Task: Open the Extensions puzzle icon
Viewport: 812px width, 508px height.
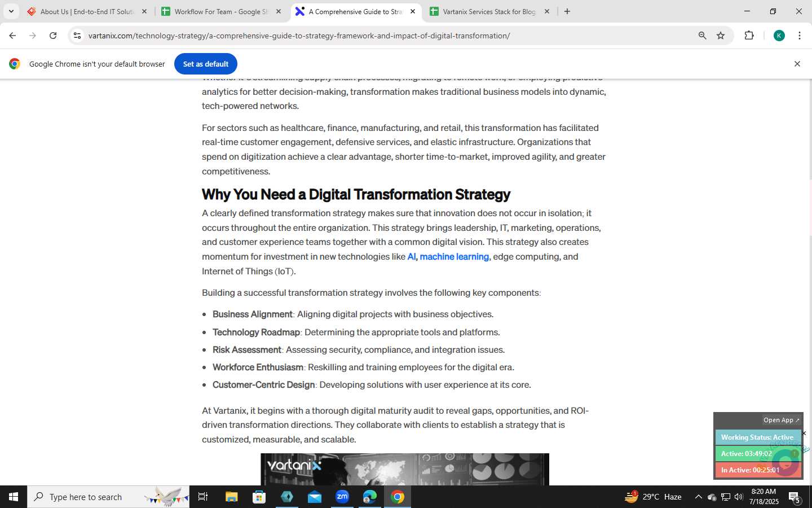Action: 749,36
